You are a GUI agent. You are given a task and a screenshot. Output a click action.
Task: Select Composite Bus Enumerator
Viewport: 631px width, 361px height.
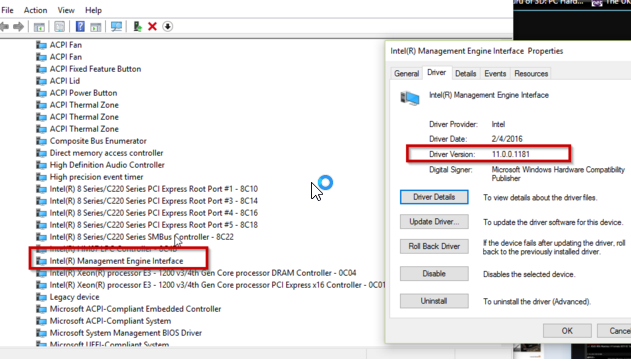[x=91, y=141]
